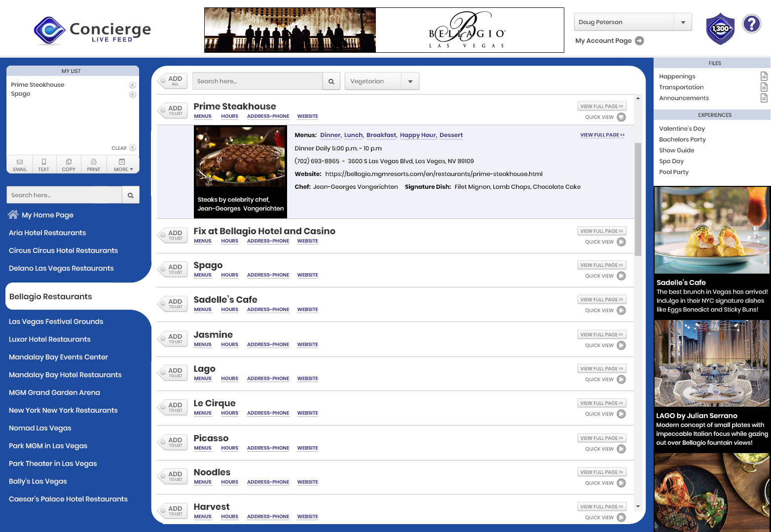Add Le Cirque to list
This screenshot has width=771, height=532.
173,407
